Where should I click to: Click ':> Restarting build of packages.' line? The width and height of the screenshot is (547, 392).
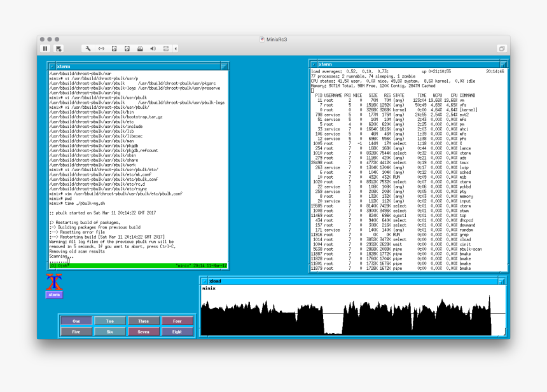coord(85,222)
